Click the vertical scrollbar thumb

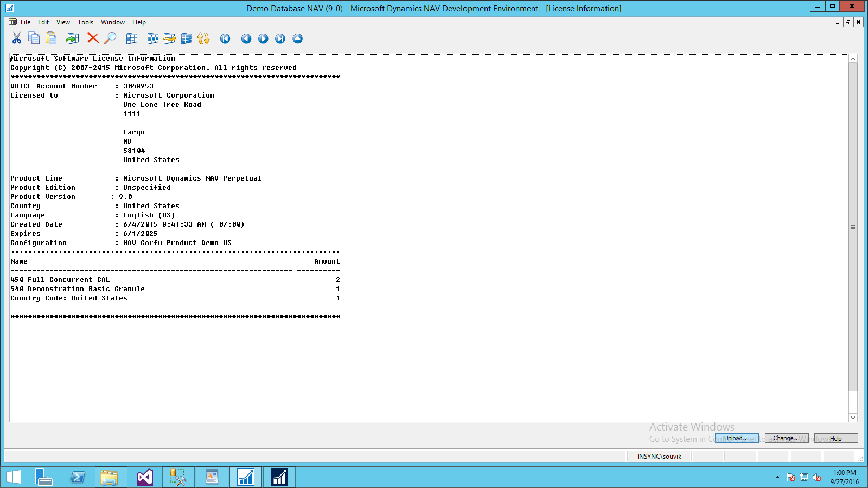(x=853, y=227)
